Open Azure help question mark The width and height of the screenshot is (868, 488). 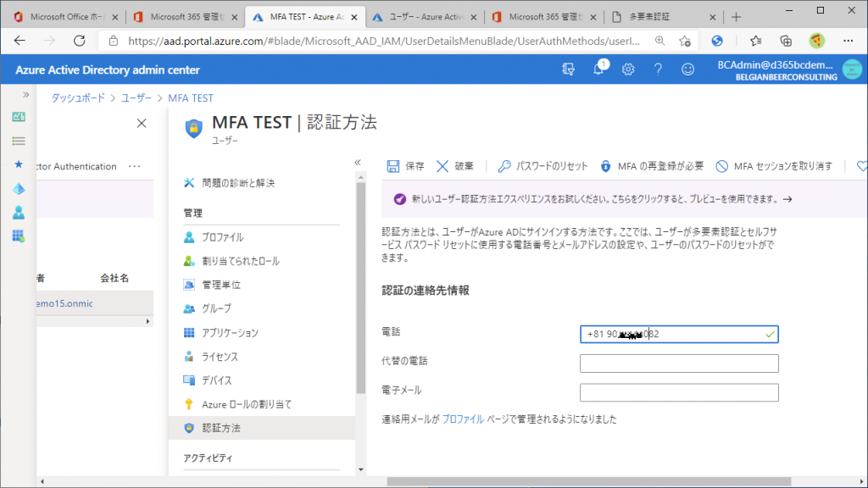click(658, 69)
